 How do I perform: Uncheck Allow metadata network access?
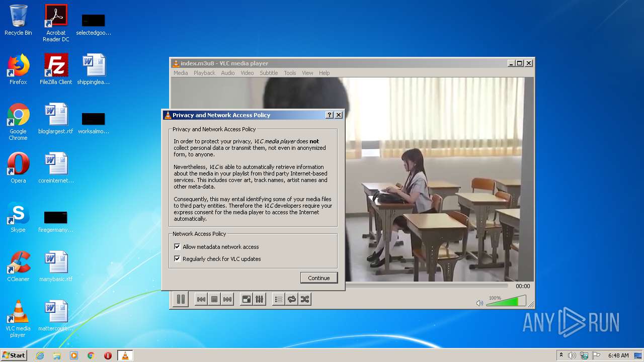tap(177, 247)
